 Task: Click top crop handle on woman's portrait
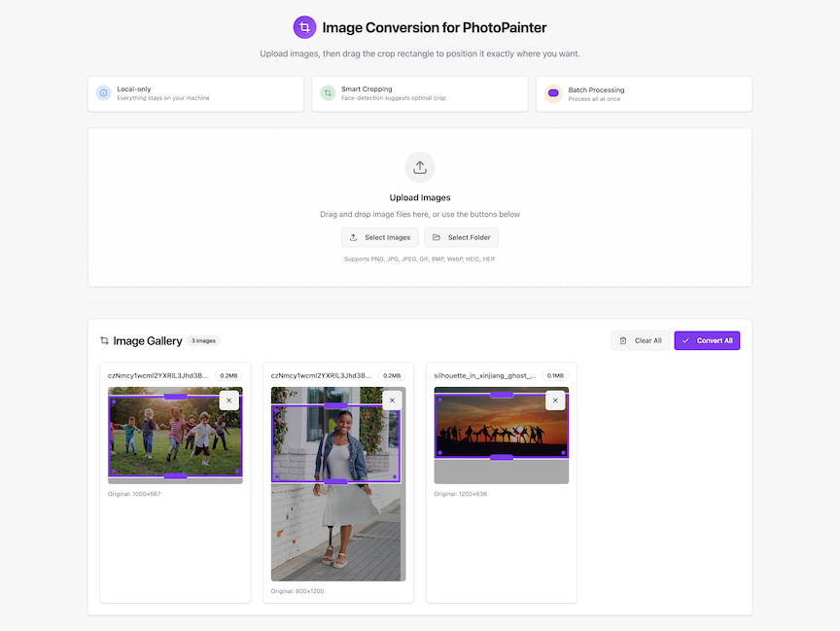coord(335,404)
